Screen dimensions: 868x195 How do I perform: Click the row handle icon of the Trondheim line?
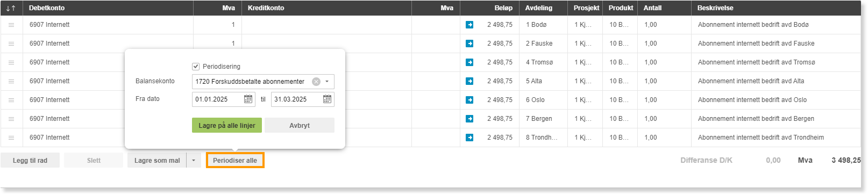tap(11, 138)
